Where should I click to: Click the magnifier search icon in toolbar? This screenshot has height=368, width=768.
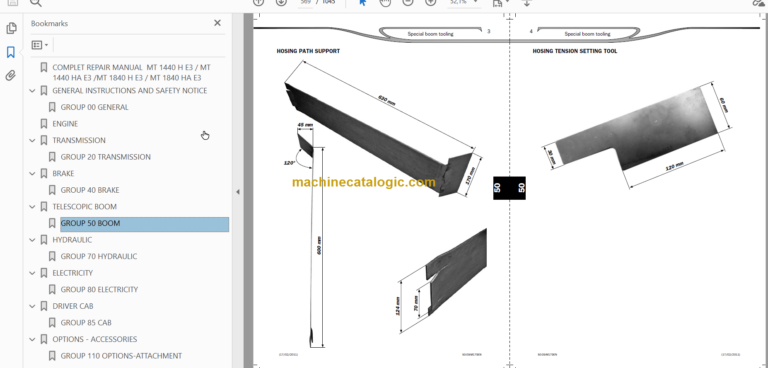click(x=36, y=3)
